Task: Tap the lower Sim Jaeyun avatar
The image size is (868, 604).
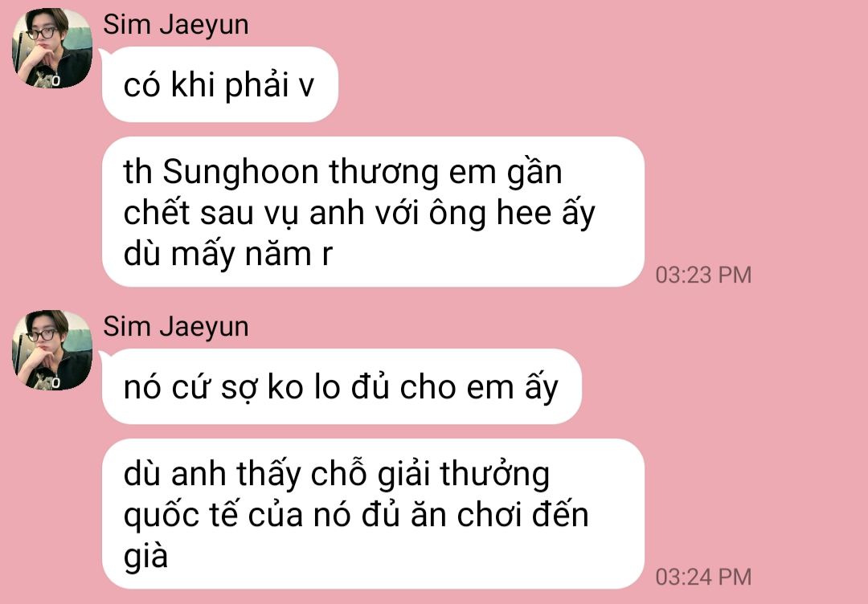Action: [x=52, y=350]
